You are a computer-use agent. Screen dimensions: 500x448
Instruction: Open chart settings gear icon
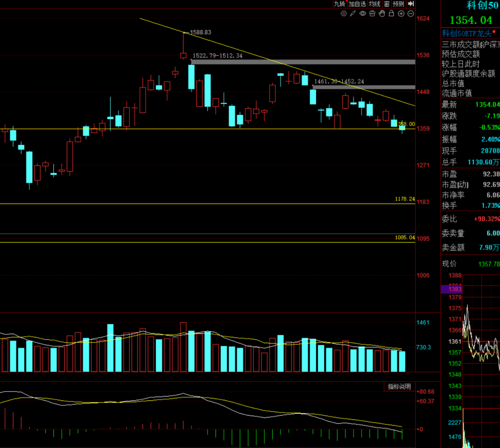click(x=343, y=13)
